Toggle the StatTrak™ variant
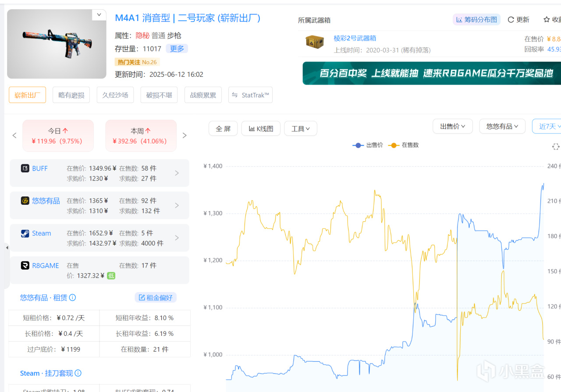Image resolution: width=561 pixels, height=392 pixels. tap(250, 95)
